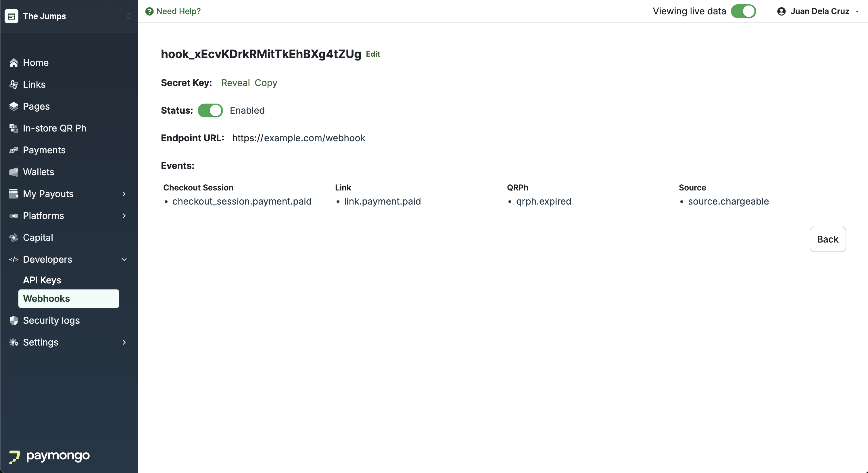Click QRPh column heading

518,188
